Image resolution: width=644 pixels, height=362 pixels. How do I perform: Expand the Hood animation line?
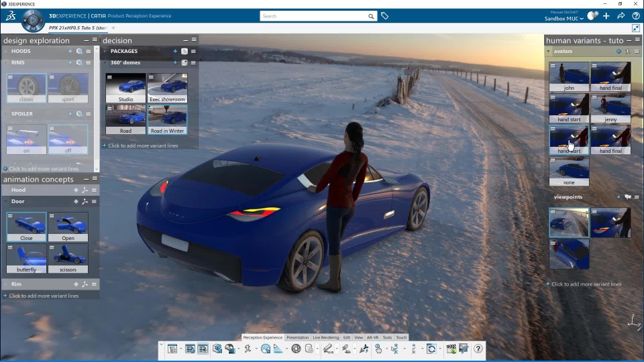(x=6, y=190)
